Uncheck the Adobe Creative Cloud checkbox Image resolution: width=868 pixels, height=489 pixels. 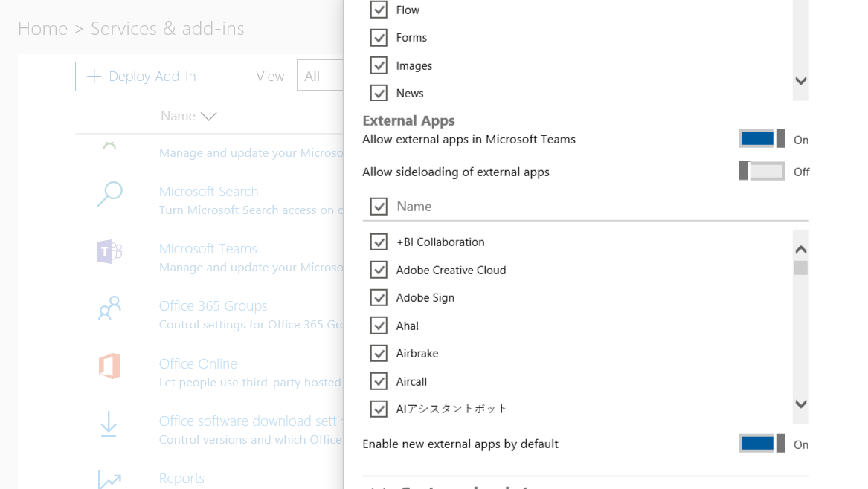pyautogui.click(x=379, y=270)
